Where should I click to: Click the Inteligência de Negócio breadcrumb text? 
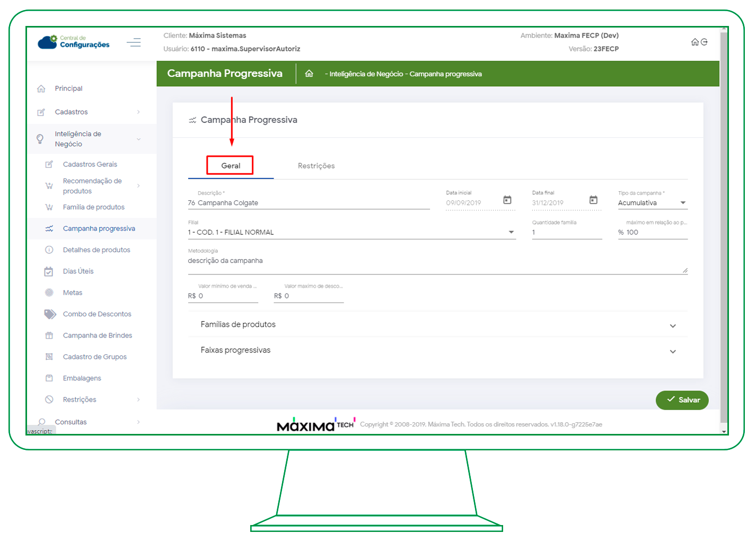coord(366,74)
